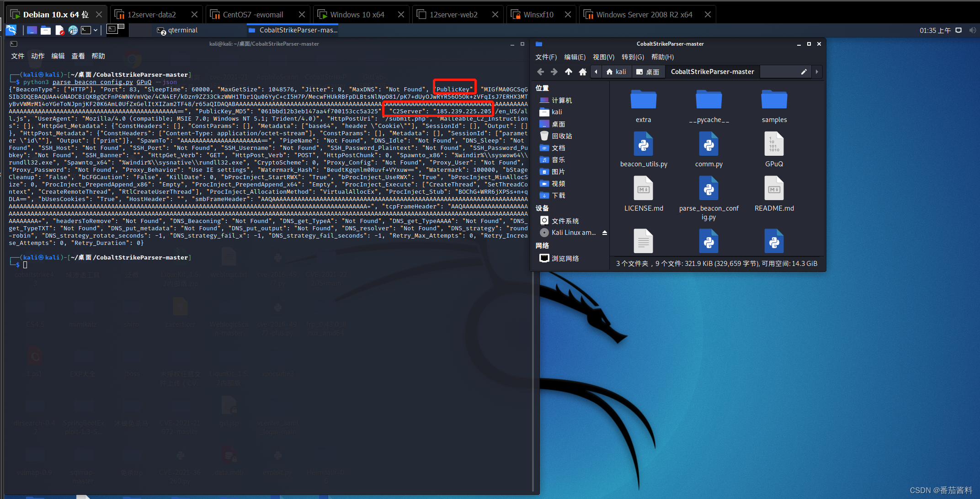This screenshot has width=980, height=499.
Task: Go forward in file manager history
Action: click(x=554, y=72)
